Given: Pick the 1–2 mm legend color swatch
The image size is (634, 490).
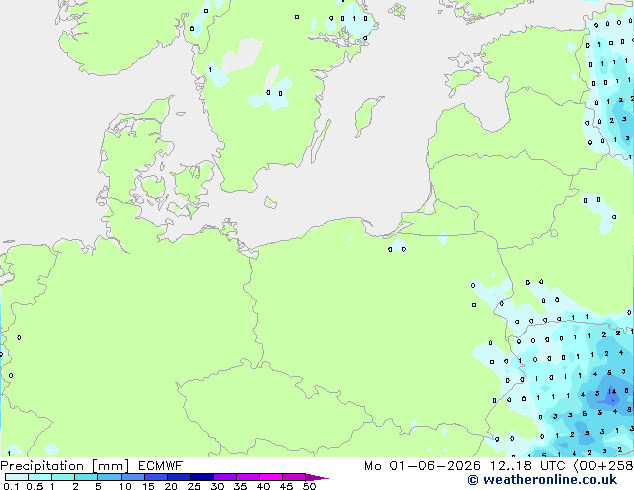Looking at the screenshot, I should tap(63, 477).
